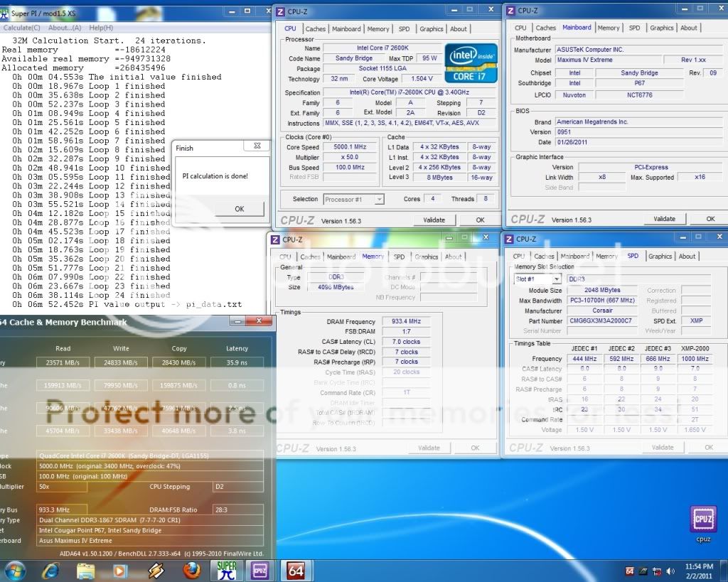The width and height of the screenshot is (728, 582).
Task: Select SPD tab in the CPU-Z Memory window
Action: 399,257
